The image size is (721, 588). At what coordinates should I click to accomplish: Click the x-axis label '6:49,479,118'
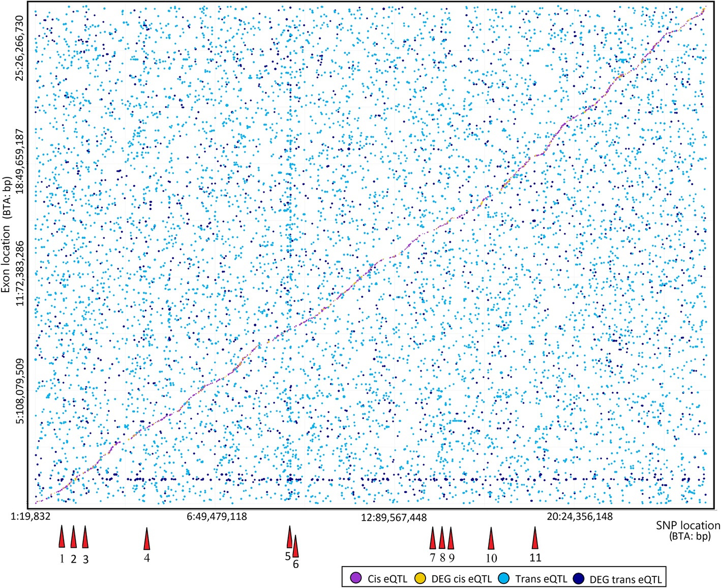tap(217, 516)
